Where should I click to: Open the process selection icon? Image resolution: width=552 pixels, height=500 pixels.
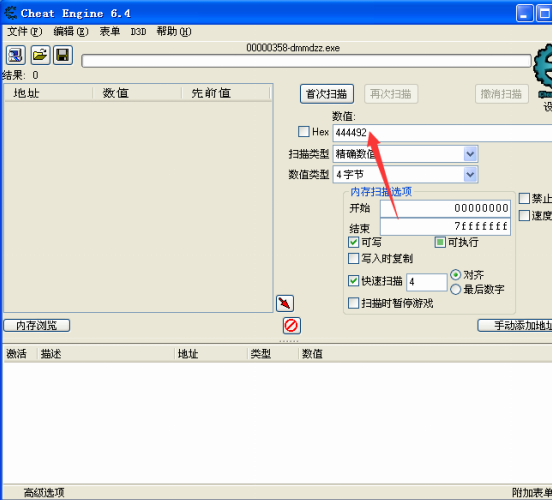point(15,55)
